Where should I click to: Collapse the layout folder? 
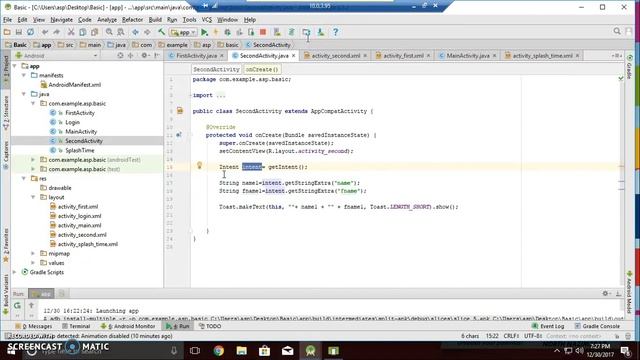[x=33, y=197]
